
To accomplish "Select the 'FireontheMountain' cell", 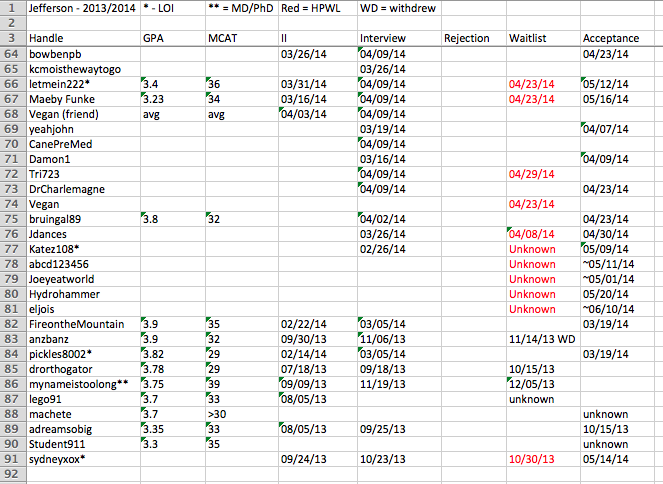I will [x=83, y=324].
